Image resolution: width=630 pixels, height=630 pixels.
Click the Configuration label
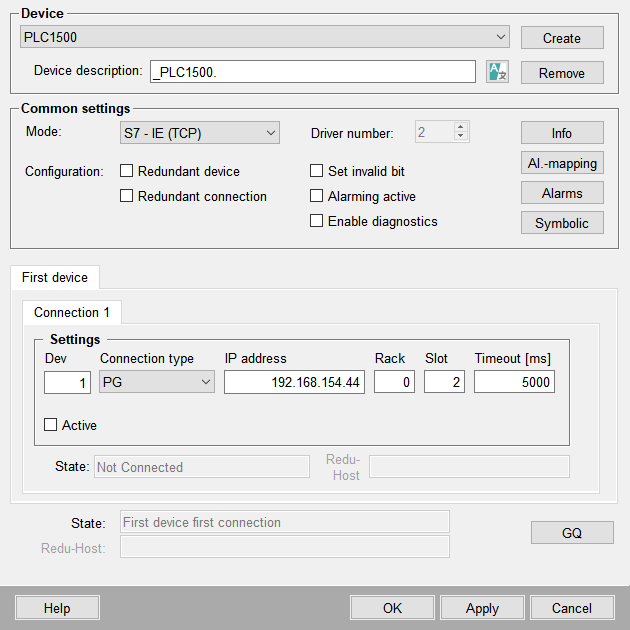tap(64, 171)
